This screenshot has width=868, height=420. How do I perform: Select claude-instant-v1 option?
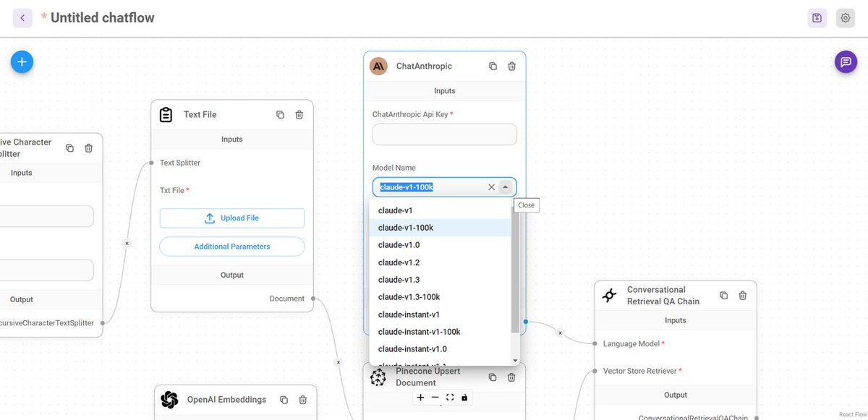(440, 314)
